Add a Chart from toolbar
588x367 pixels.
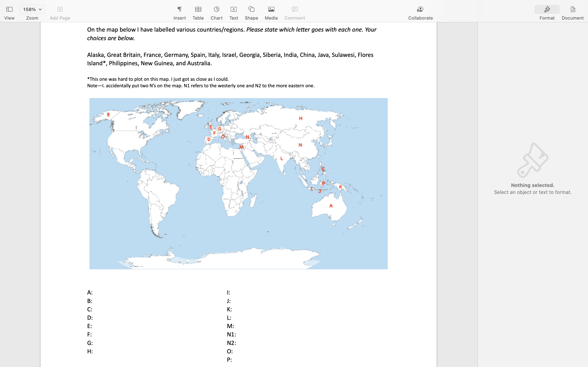[216, 9]
